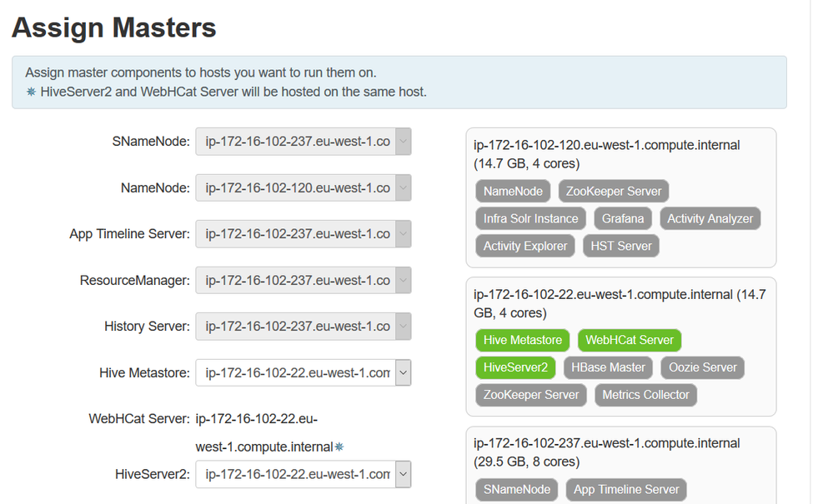This screenshot has height=504, width=833.
Task: Click the gray NameNode component tag
Action: click(x=513, y=192)
